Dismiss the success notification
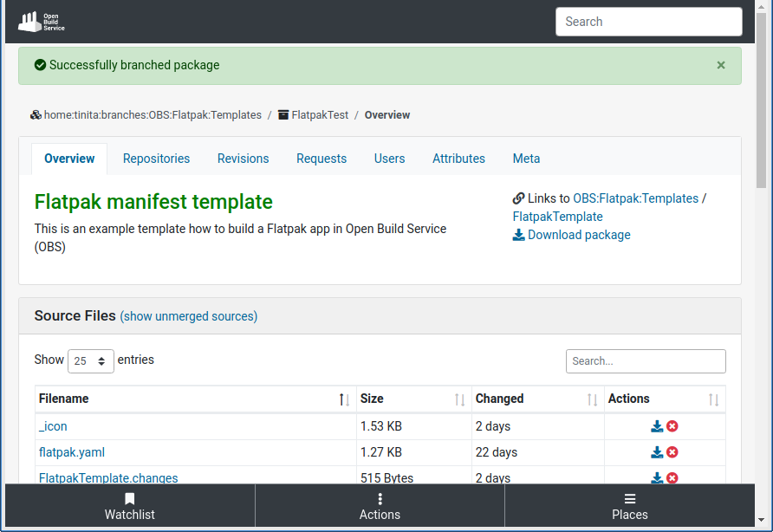This screenshot has width=773, height=532. [x=720, y=65]
